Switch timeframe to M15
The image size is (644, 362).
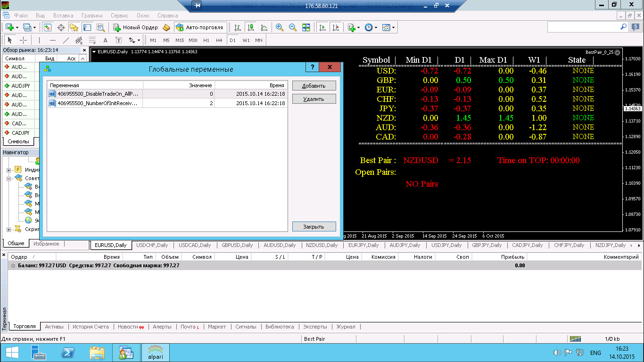click(180, 40)
